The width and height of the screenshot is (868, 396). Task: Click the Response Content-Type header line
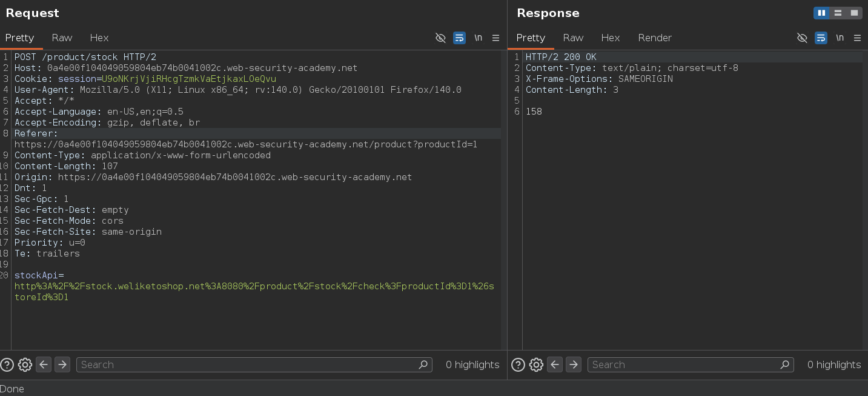[632, 68]
